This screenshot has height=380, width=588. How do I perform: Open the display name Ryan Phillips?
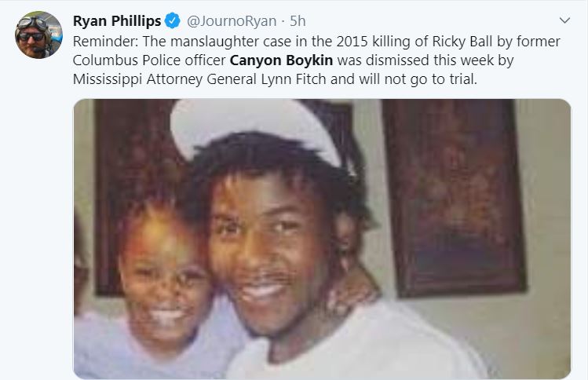click(117, 21)
